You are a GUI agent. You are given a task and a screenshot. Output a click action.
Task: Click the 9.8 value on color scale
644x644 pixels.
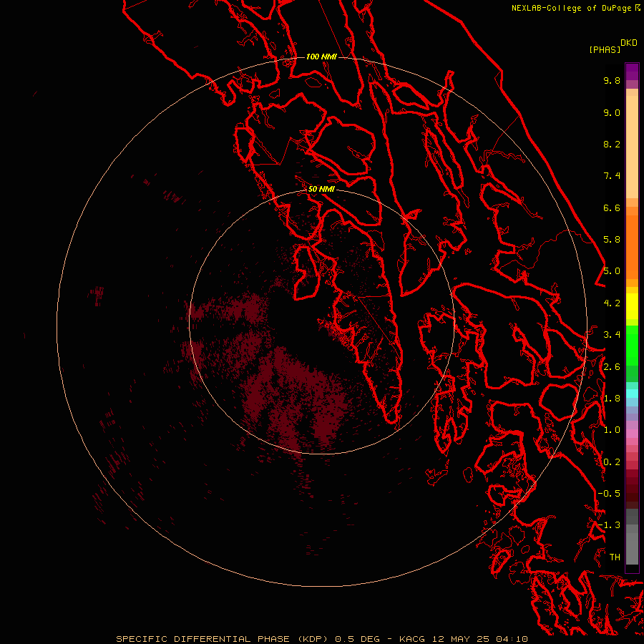click(612, 80)
